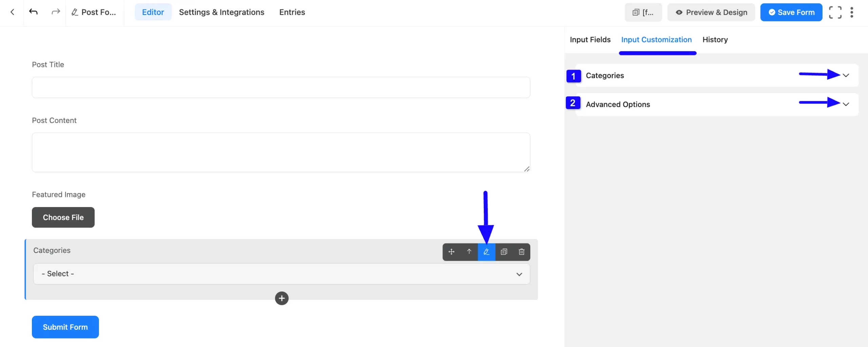The height and width of the screenshot is (347, 868).
Task: Click Choose File for Featured Image
Action: point(63,217)
